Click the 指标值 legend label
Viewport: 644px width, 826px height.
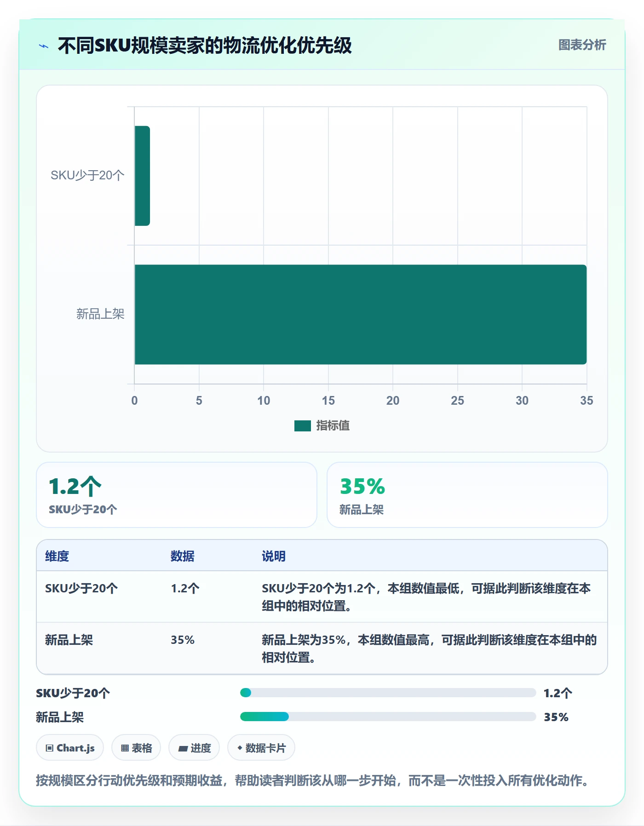click(333, 426)
